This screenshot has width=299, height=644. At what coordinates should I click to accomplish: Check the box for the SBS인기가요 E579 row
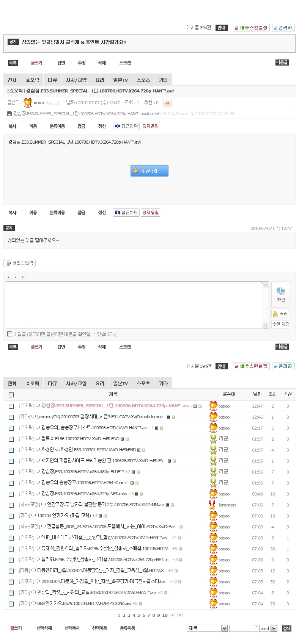(11, 604)
